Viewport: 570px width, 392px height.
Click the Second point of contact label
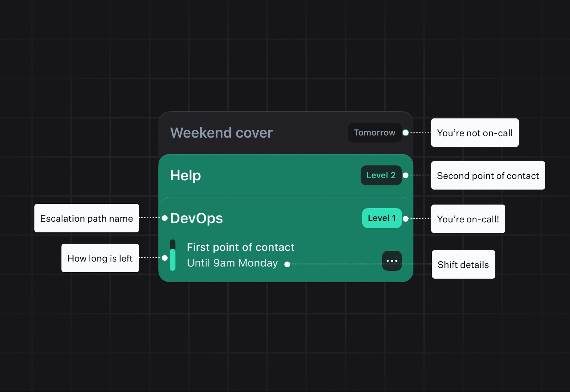(x=488, y=175)
